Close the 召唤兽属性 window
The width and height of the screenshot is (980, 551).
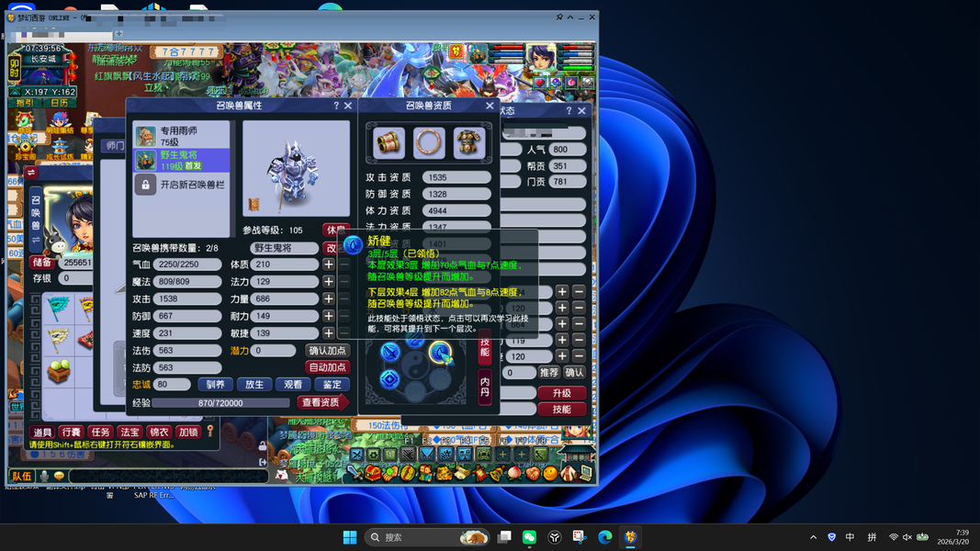348,106
